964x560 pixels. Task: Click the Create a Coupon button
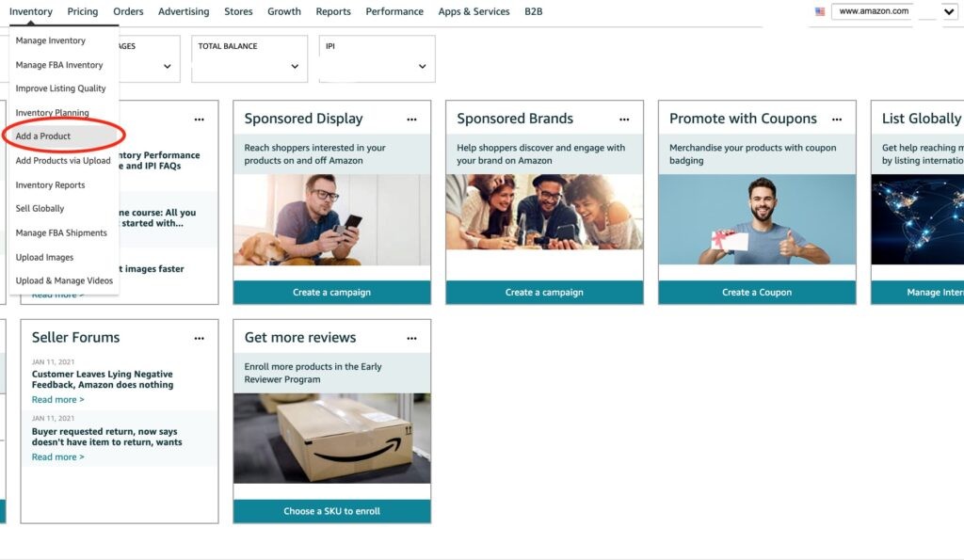point(757,293)
